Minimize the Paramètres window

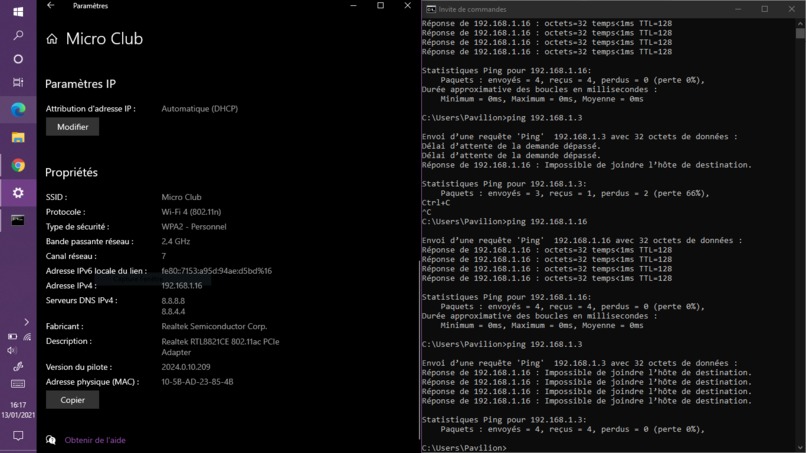click(353, 6)
